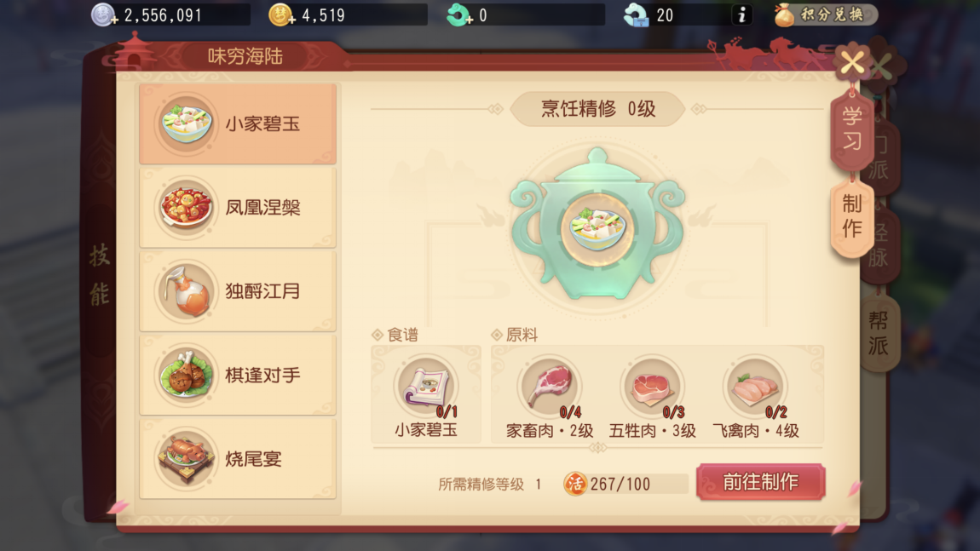This screenshot has height=551, width=980.
Task: Open the 烧尾宴 feast recipe
Action: [238, 458]
